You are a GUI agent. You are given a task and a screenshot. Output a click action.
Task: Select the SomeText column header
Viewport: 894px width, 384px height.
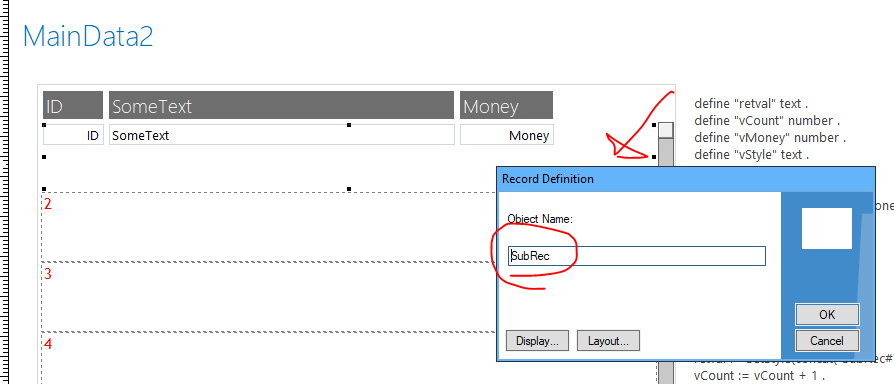click(x=282, y=105)
